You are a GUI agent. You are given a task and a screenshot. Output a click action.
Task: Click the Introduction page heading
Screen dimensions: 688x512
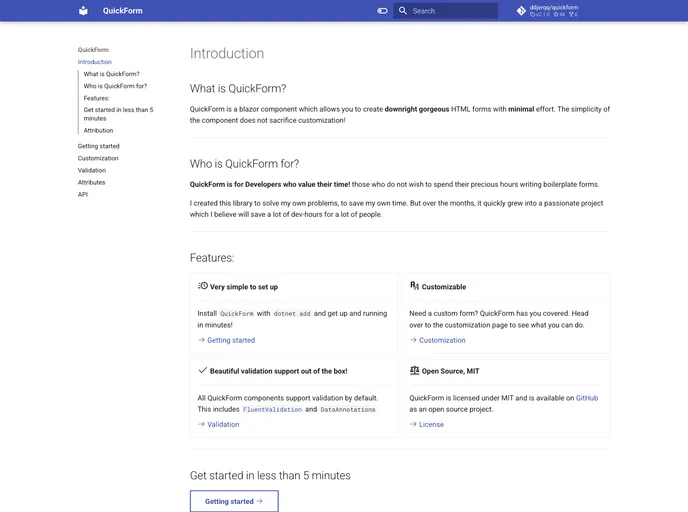[227, 54]
